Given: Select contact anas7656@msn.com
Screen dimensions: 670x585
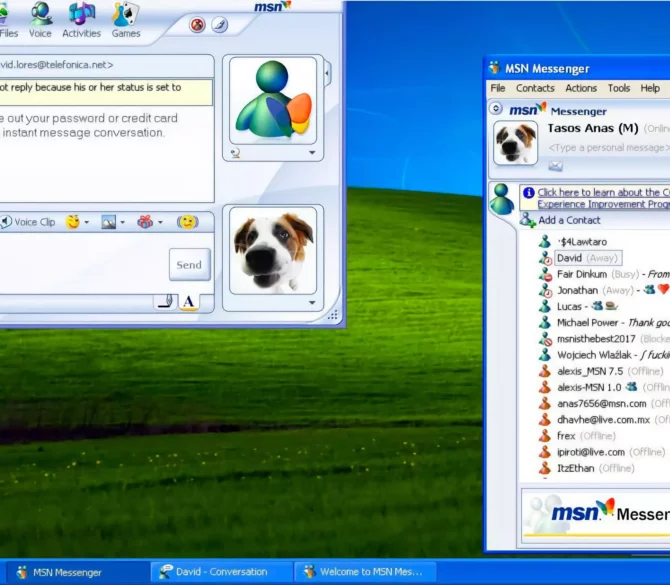Looking at the screenshot, I should (604, 403).
